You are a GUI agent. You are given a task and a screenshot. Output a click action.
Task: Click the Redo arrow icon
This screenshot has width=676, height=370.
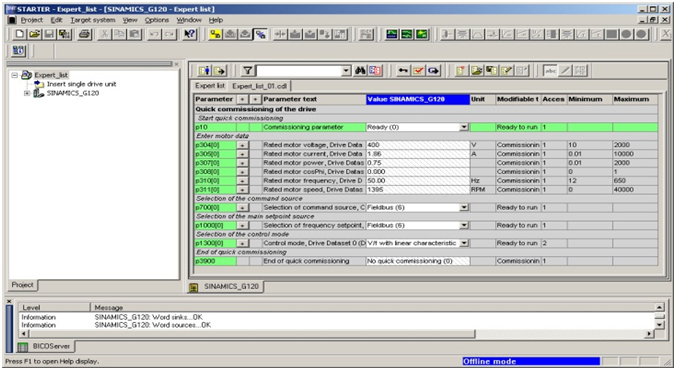tap(170, 34)
